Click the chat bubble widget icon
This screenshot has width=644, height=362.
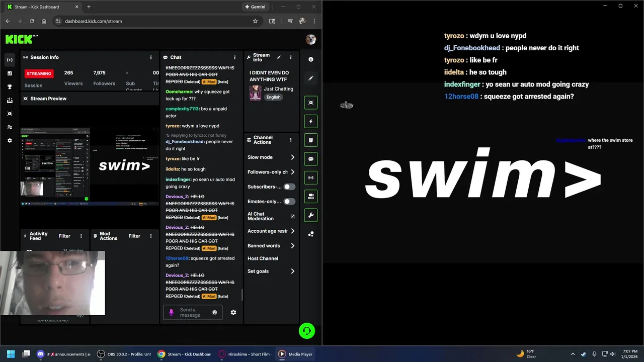point(311,159)
